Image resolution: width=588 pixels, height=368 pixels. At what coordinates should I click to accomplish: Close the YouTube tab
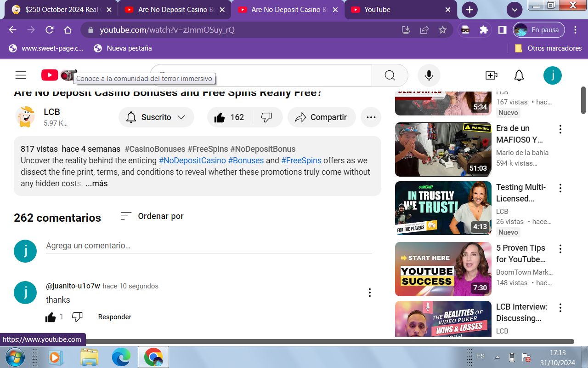[x=448, y=10]
